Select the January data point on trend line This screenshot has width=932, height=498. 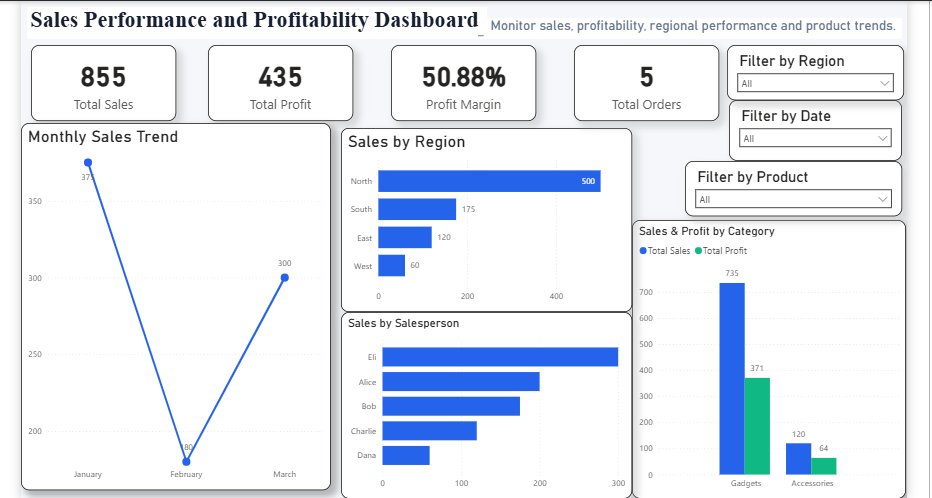click(88, 163)
